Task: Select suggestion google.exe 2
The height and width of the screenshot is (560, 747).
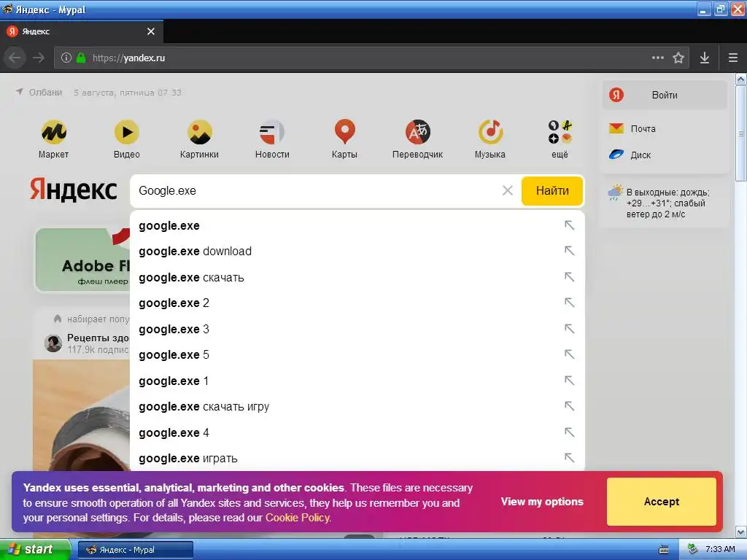Action: tap(357, 303)
